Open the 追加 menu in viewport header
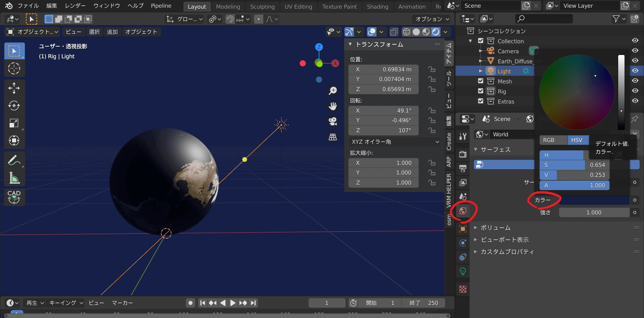 click(x=112, y=32)
